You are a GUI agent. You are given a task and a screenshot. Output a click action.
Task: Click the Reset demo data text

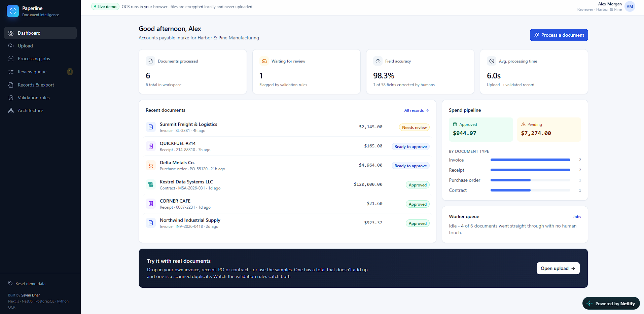coord(30,284)
